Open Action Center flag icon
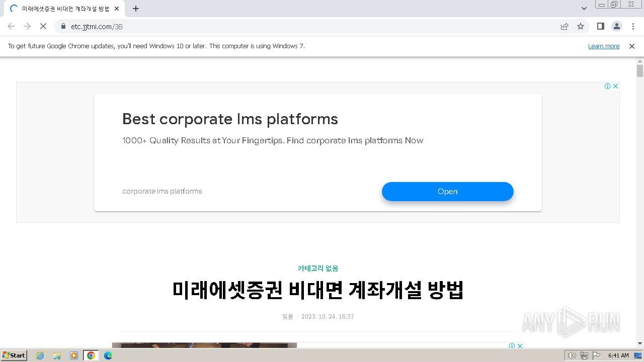644x362 pixels. [x=596, y=355]
